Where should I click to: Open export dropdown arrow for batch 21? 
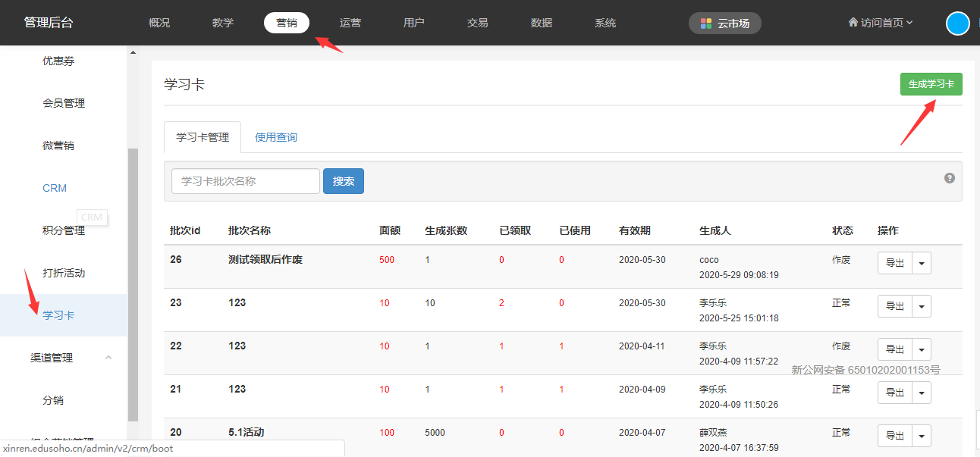(x=922, y=393)
